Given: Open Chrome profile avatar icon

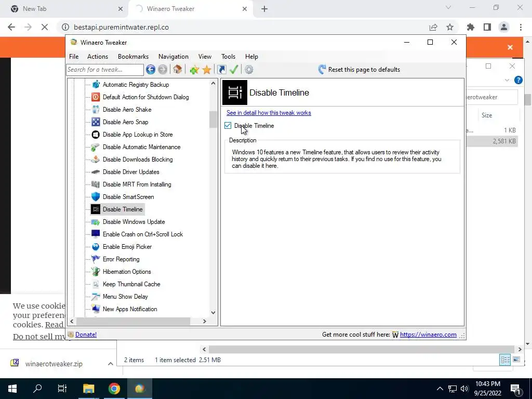Looking at the screenshot, I should pyautogui.click(x=504, y=27).
